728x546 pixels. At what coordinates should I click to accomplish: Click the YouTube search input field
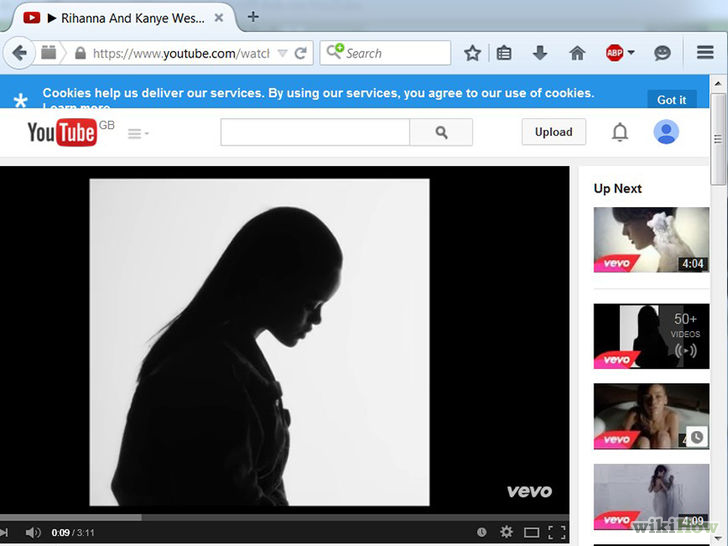coord(315,132)
